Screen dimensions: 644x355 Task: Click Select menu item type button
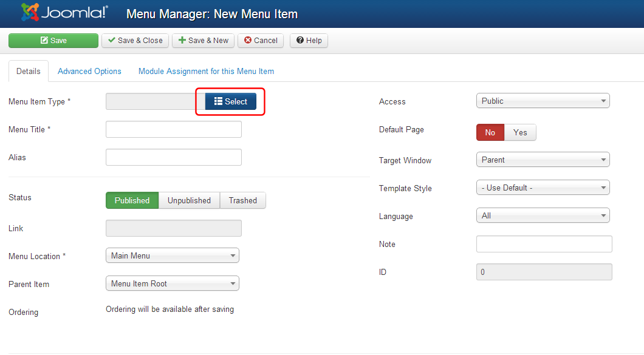(231, 101)
